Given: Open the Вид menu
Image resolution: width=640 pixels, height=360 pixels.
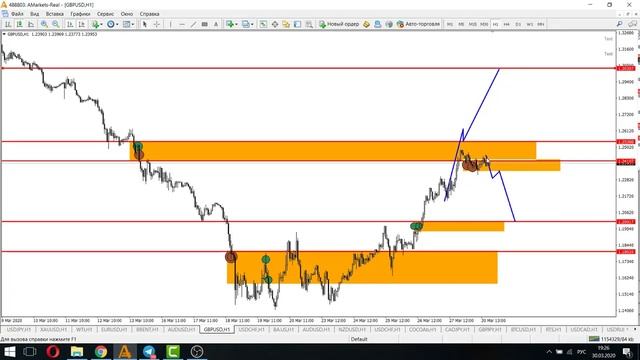Looking at the screenshot, I should pos(35,14).
